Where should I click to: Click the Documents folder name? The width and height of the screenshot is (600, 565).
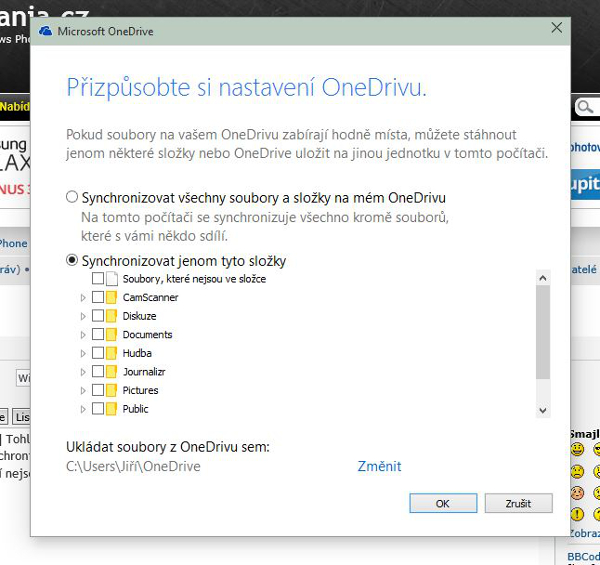pyautogui.click(x=147, y=334)
